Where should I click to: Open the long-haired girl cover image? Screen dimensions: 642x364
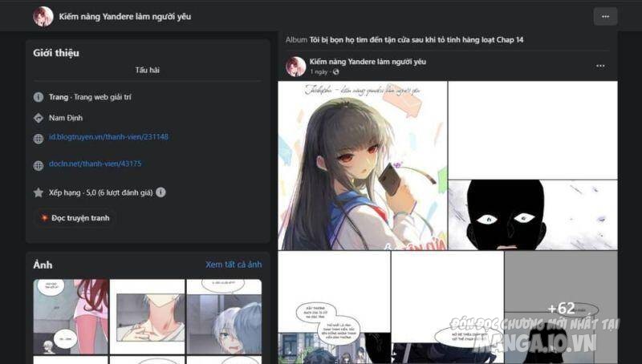click(x=363, y=166)
